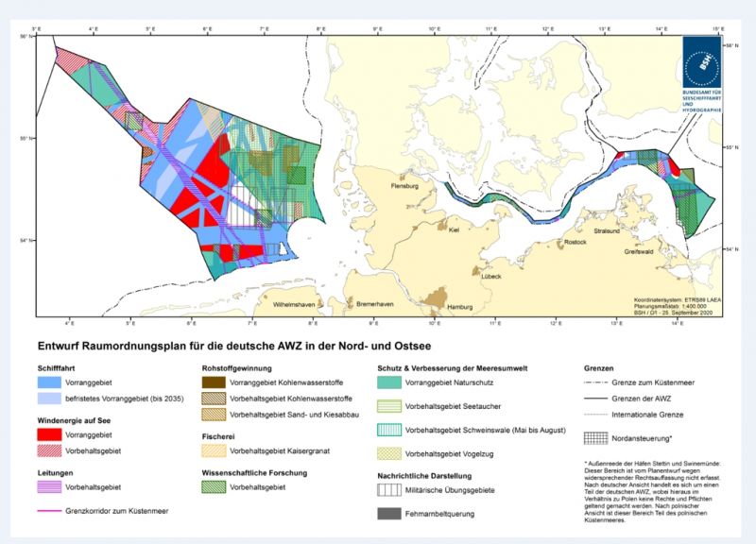Click the Seetaucher legend swatch

click(389, 406)
